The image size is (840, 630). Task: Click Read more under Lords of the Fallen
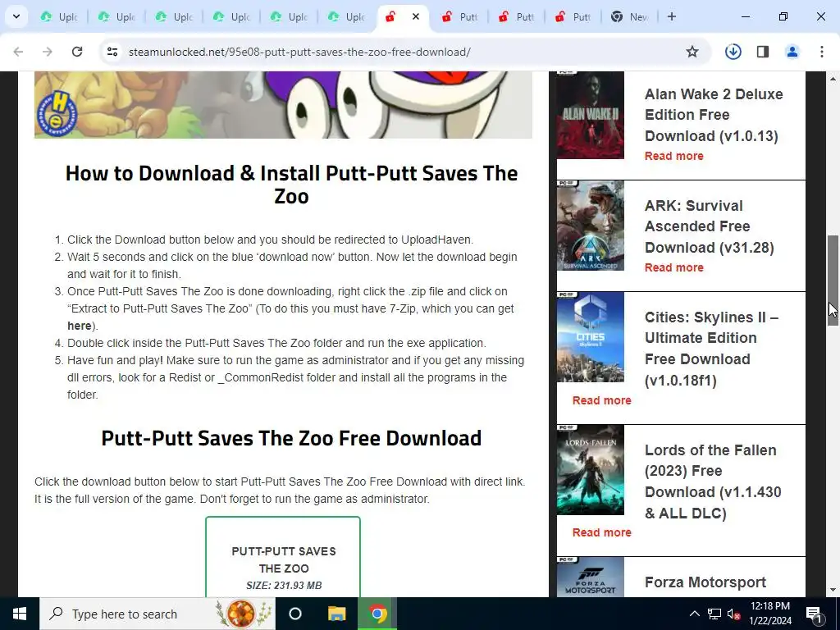tap(601, 532)
